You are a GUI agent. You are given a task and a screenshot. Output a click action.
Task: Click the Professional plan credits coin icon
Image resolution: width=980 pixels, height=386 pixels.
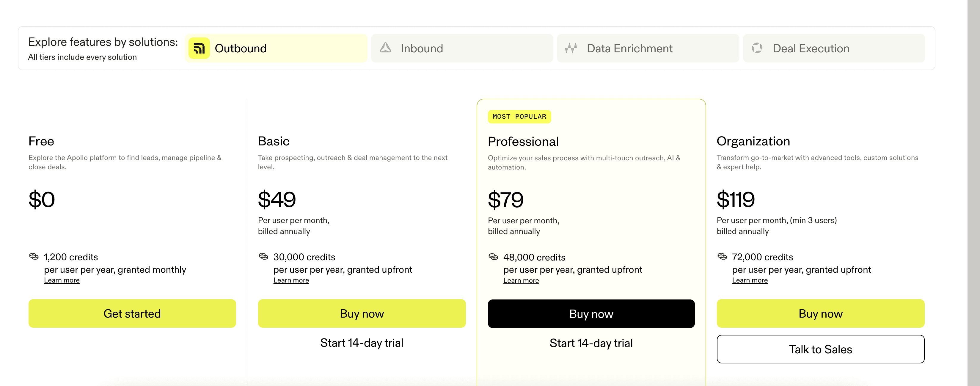(493, 257)
